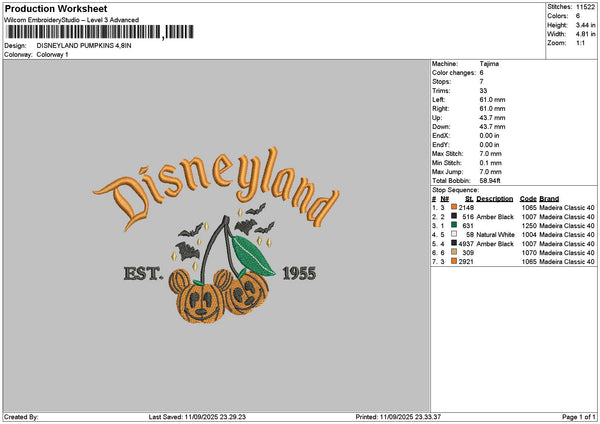Screen dimensions: 600x424
Task: Click the 'Production Worksheet' title
Action: 56,8
